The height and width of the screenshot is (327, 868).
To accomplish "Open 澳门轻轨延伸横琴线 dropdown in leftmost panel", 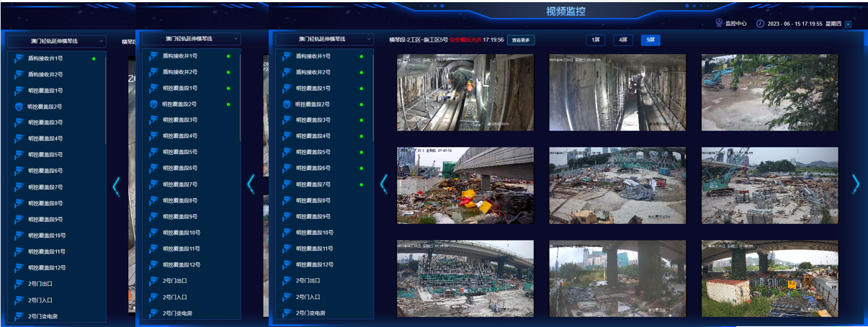I will click(58, 42).
